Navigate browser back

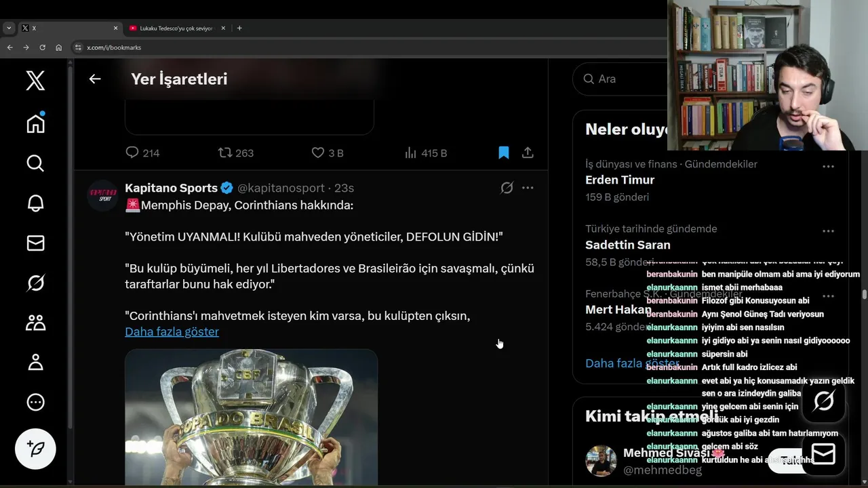click(9, 47)
